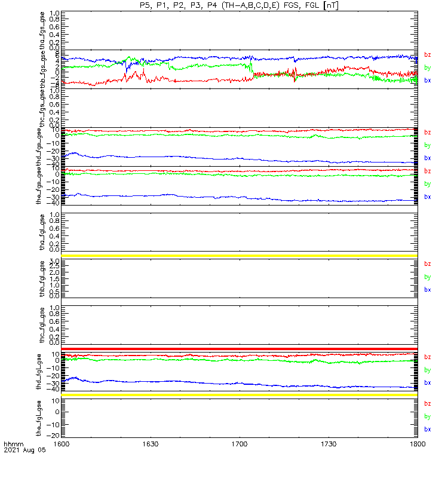Screen dimensions: 448x478
Task: Click blue bx legend of thb_fgs_gse panel
Action: 428,80
